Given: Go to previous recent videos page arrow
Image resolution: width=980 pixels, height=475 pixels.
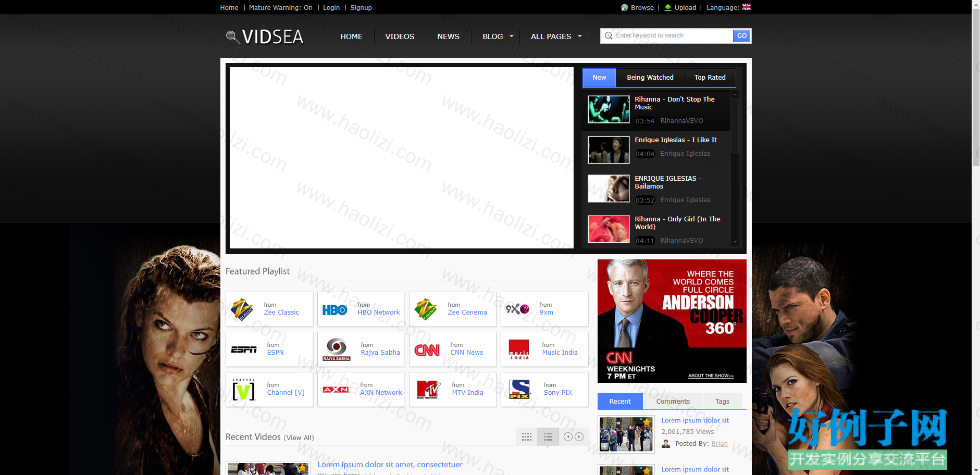Looking at the screenshot, I should (568, 437).
